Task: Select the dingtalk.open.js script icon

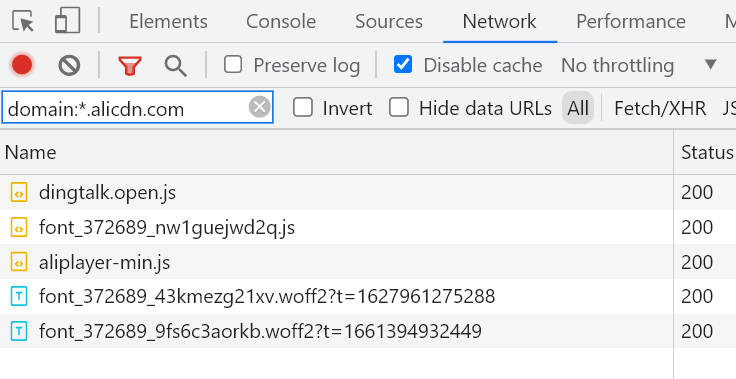Action: coord(19,193)
